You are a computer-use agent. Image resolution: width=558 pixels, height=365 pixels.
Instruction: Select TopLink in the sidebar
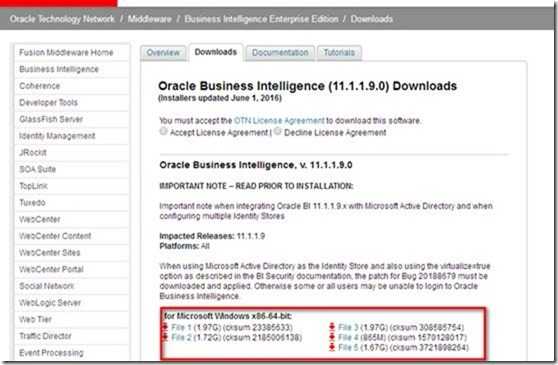(x=33, y=186)
